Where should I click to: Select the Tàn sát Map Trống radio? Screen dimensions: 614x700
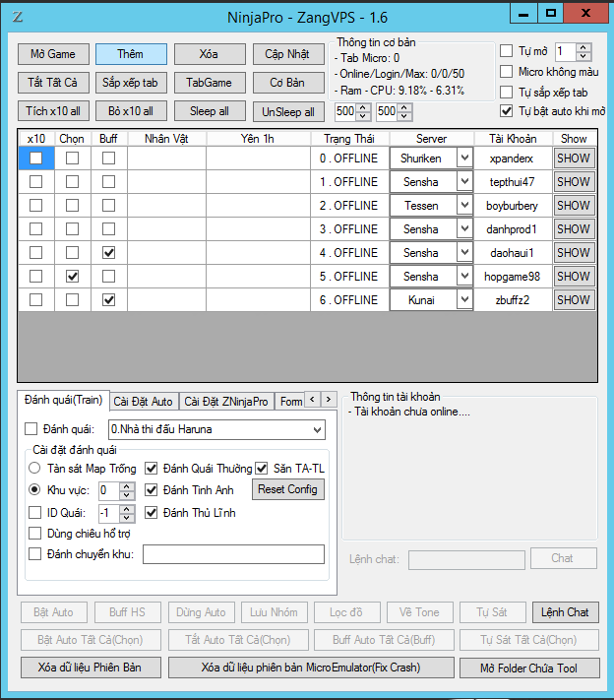click(35, 468)
